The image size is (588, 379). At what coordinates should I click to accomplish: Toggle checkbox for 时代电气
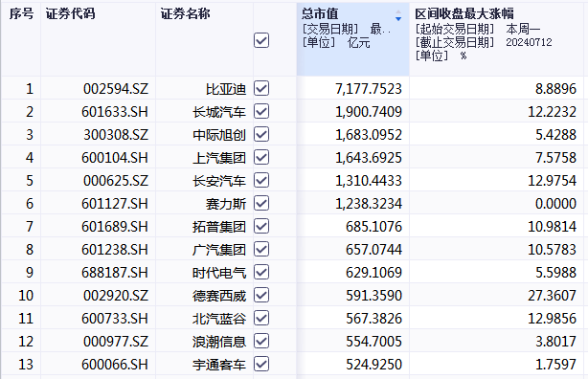tap(261, 272)
